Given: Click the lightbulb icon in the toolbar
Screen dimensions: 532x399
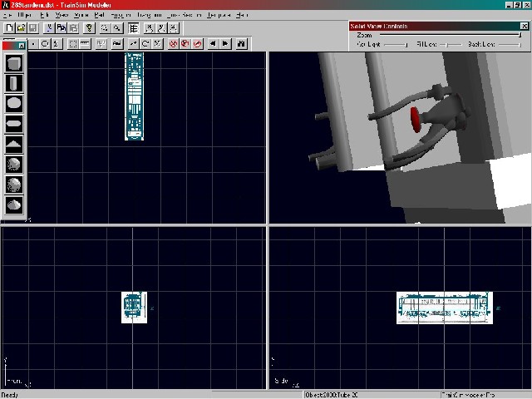Looking at the screenshot, I should coord(89,27).
